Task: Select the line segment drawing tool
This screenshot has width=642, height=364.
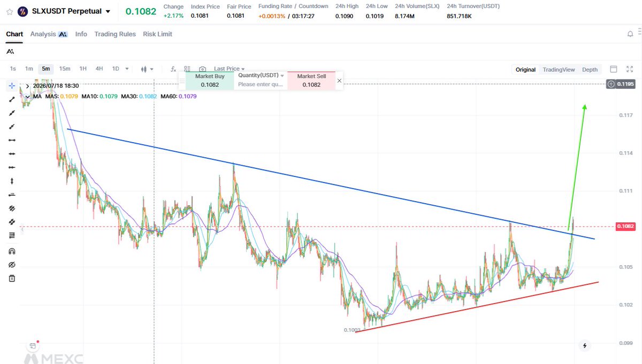Action: pyautogui.click(x=12, y=99)
